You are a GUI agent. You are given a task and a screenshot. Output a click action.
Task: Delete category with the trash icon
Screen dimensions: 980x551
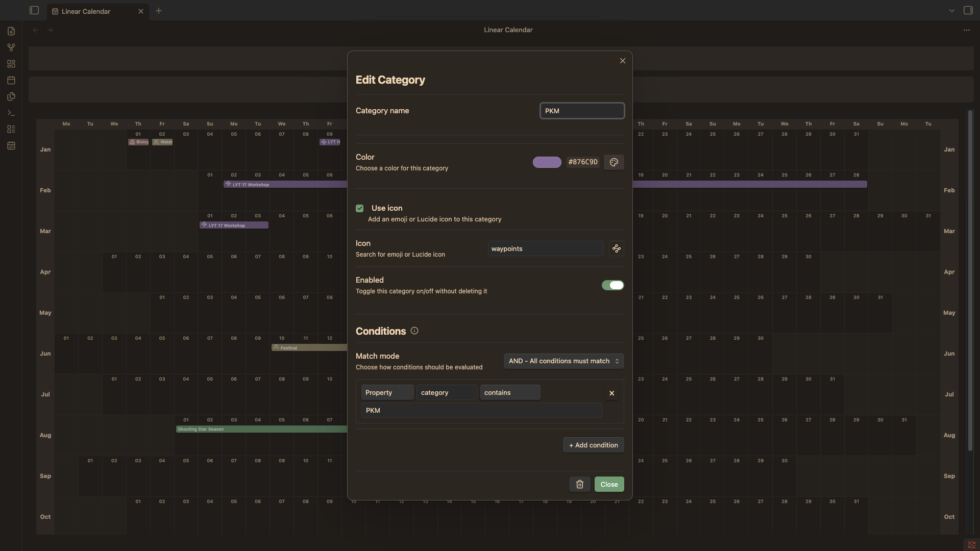pos(579,484)
